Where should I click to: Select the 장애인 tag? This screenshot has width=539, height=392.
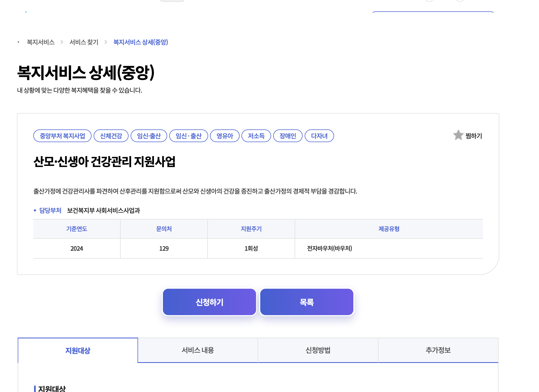288,136
